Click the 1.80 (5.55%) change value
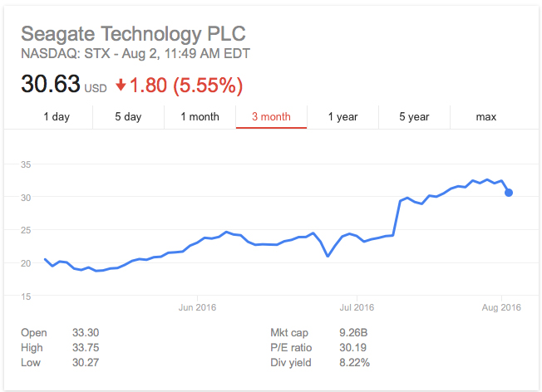Screen dimensions: 542x392 [x=186, y=86]
